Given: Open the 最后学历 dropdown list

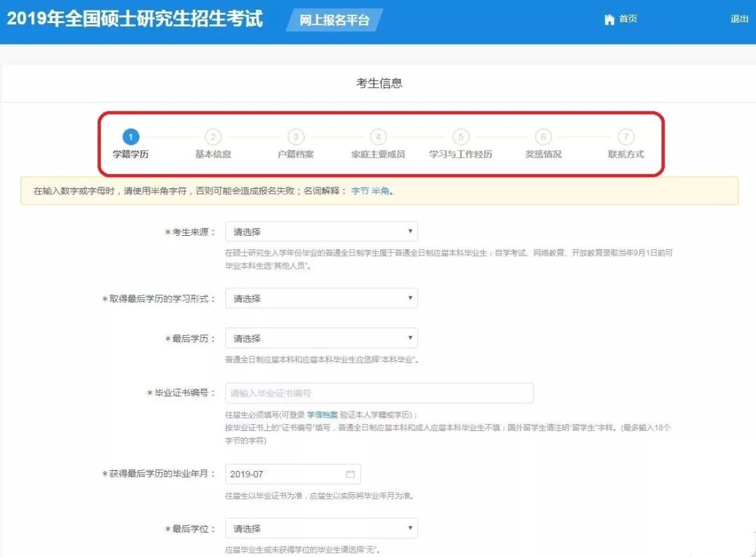Looking at the screenshot, I should click(321, 339).
